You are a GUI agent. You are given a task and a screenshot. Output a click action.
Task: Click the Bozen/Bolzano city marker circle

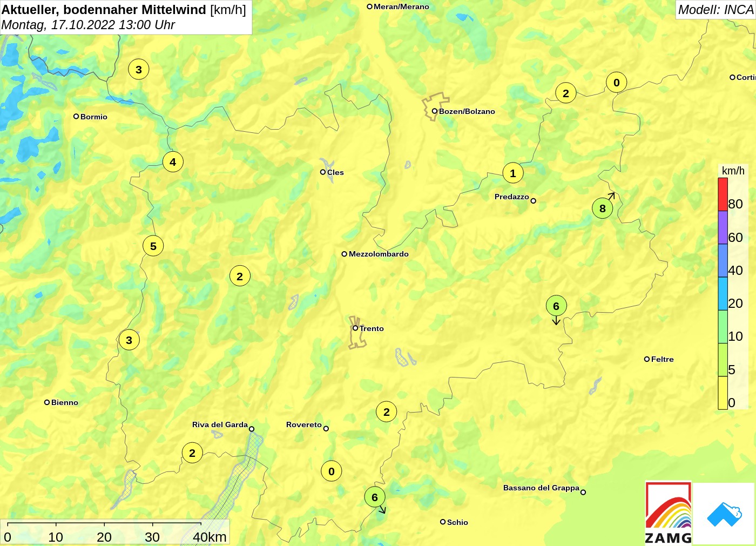(434, 111)
